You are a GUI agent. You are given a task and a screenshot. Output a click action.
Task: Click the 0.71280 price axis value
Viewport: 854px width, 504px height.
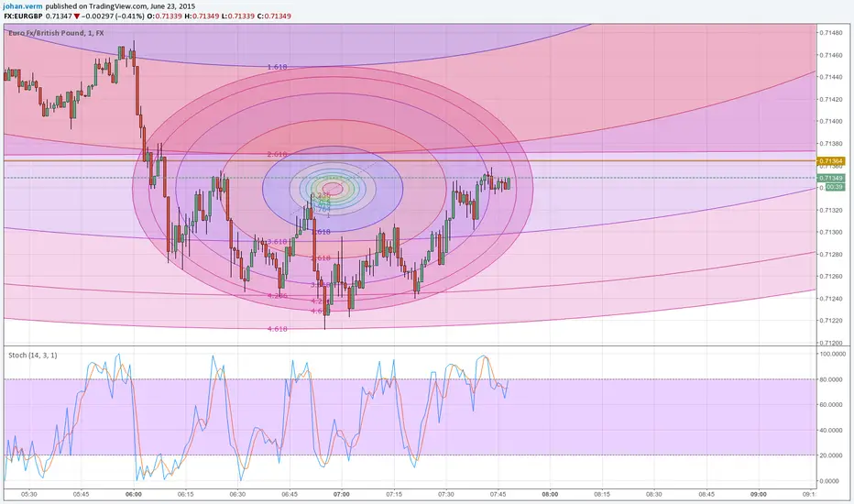[x=832, y=254]
